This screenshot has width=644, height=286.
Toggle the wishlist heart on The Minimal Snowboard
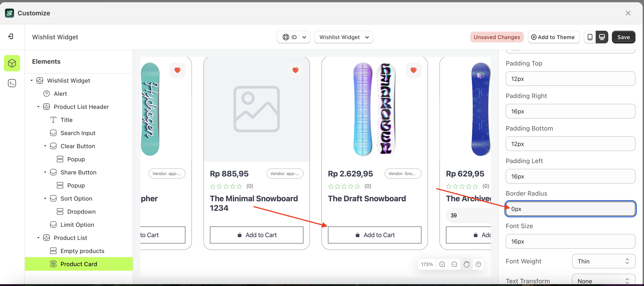click(296, 70)
